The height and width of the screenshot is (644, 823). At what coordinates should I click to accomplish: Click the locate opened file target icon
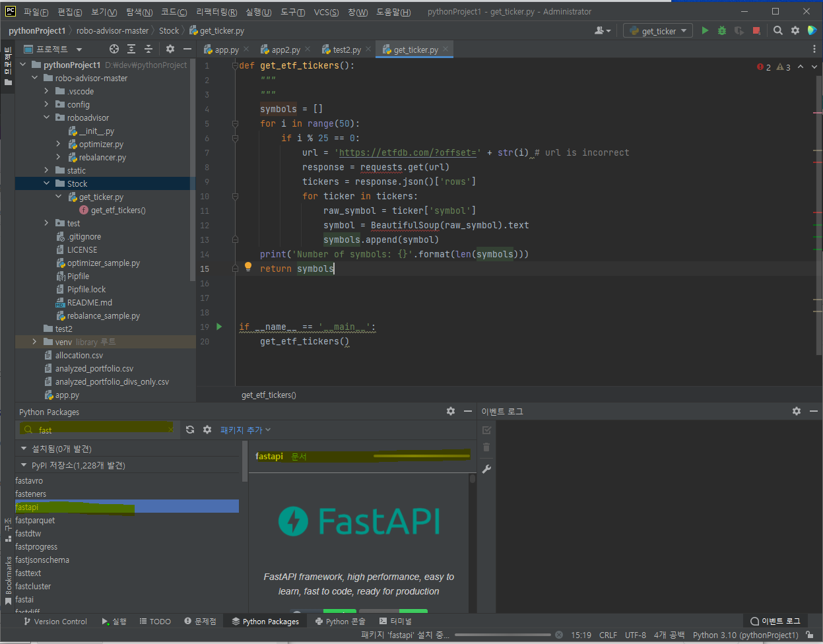114,49
